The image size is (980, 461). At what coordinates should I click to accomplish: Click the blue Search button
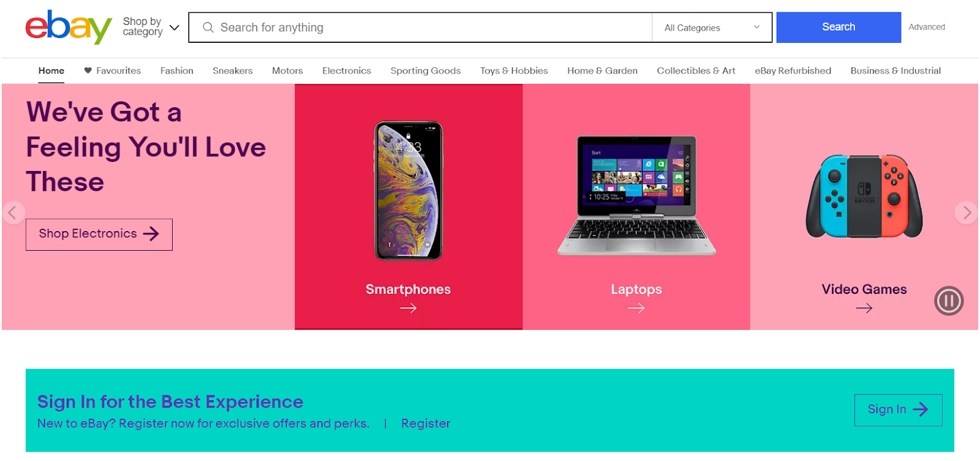pyautogui.click(x=839, y=27)
